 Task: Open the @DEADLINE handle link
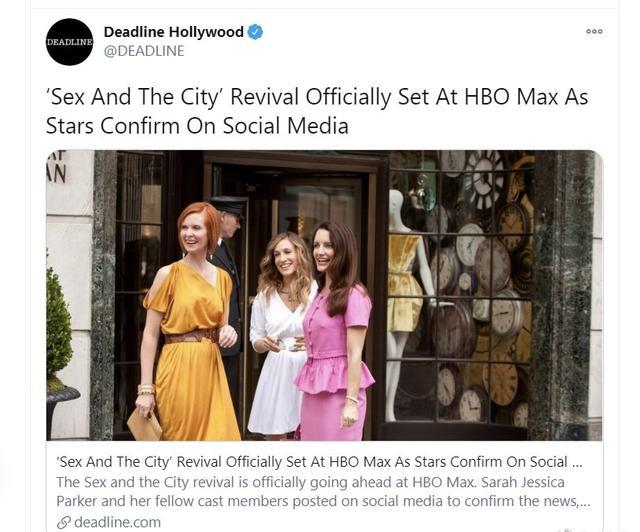144,51
